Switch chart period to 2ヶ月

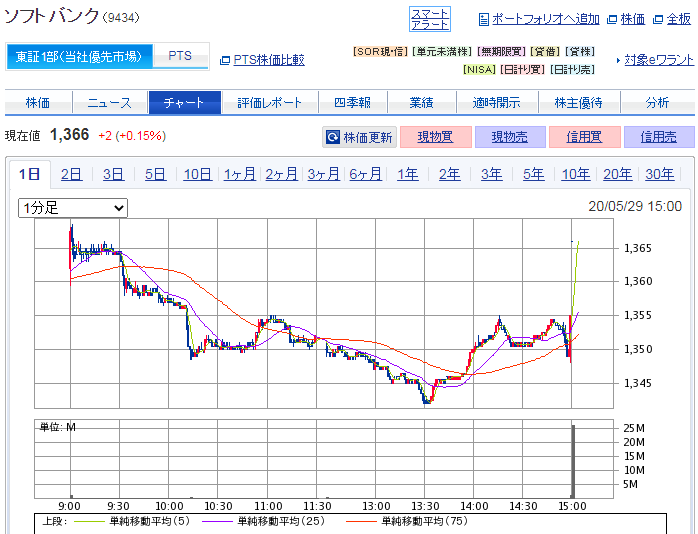282,174
